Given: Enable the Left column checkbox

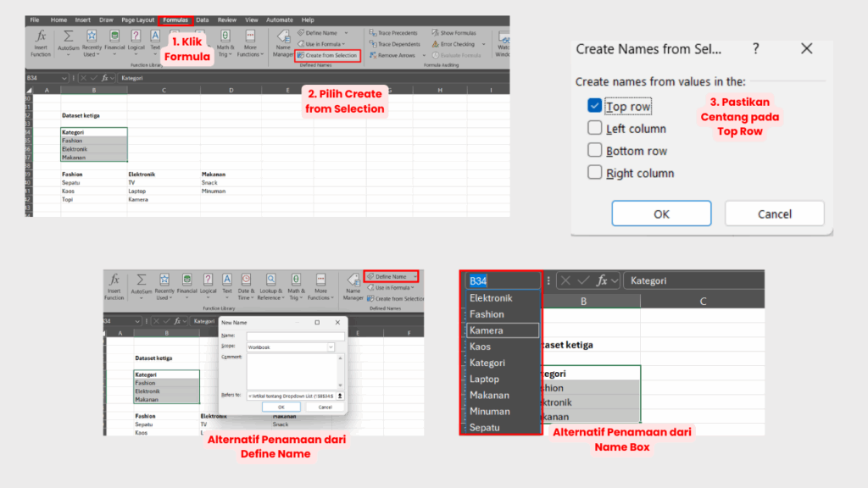Looking at the screenshot, I should pyautogui.click(x=595, y=129).
